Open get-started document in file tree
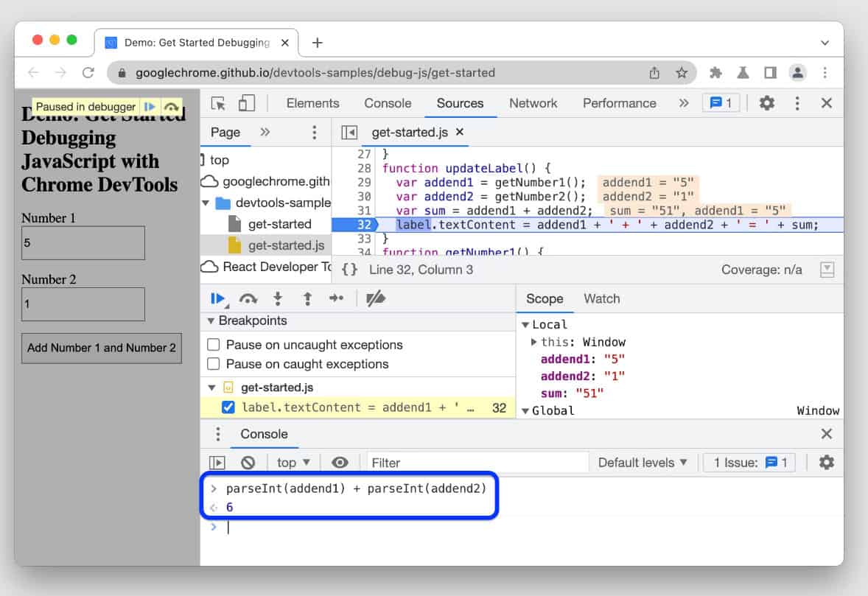 [280, 224]
